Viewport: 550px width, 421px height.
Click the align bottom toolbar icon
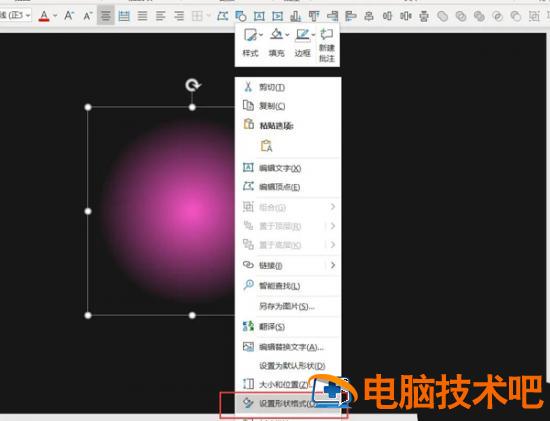tap(296, 16)
